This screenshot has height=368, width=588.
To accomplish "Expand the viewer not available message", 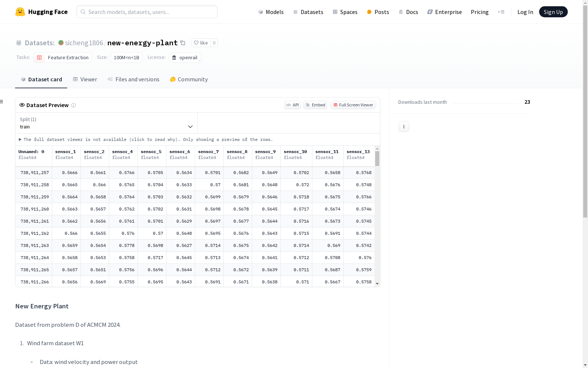I will point(146,139).
